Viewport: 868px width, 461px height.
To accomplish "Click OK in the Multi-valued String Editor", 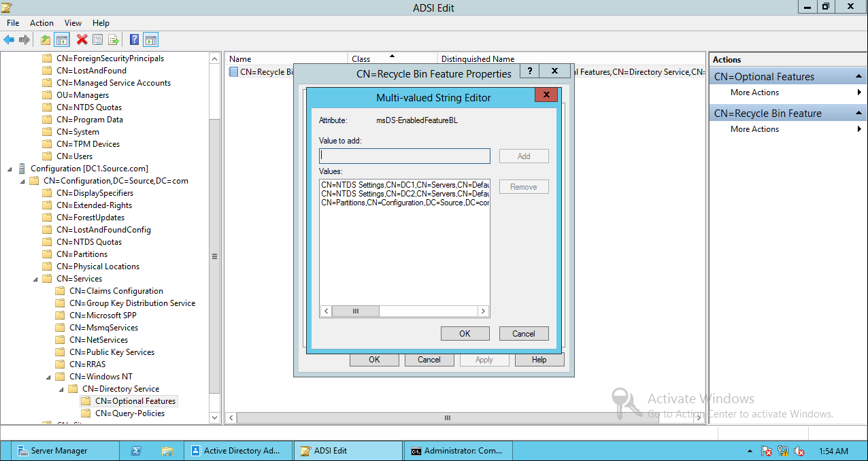I will tap(465, 333).
